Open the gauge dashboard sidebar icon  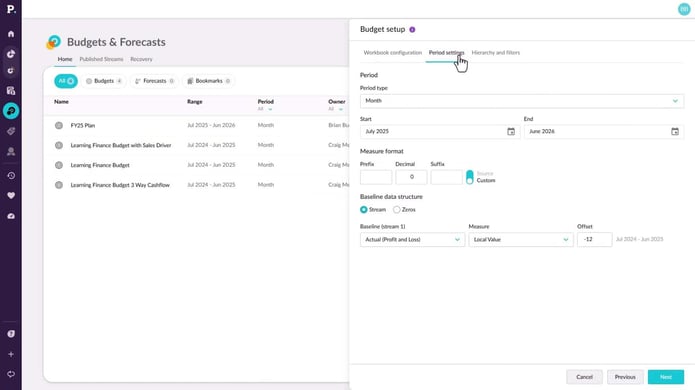coord(11,216)
